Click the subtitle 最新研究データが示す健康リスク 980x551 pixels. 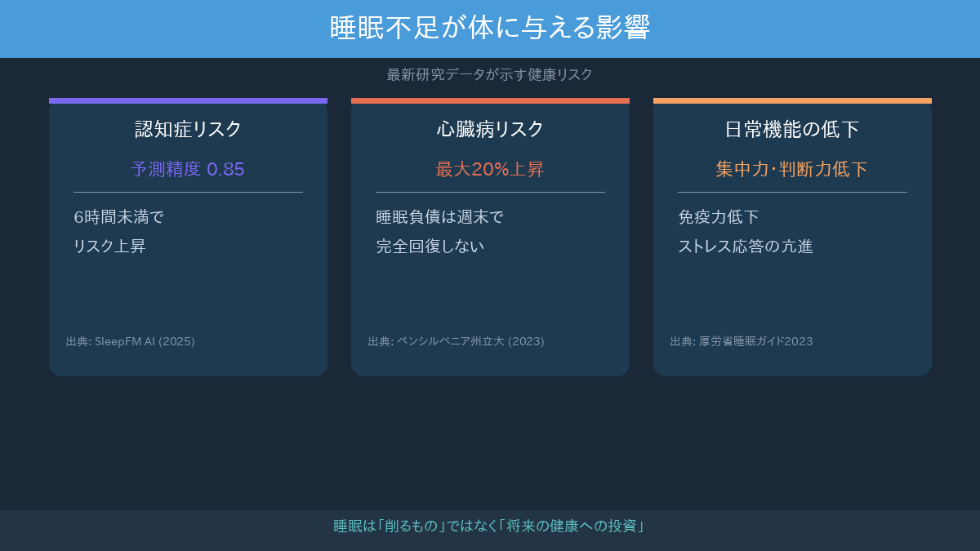tap(488, 74)
